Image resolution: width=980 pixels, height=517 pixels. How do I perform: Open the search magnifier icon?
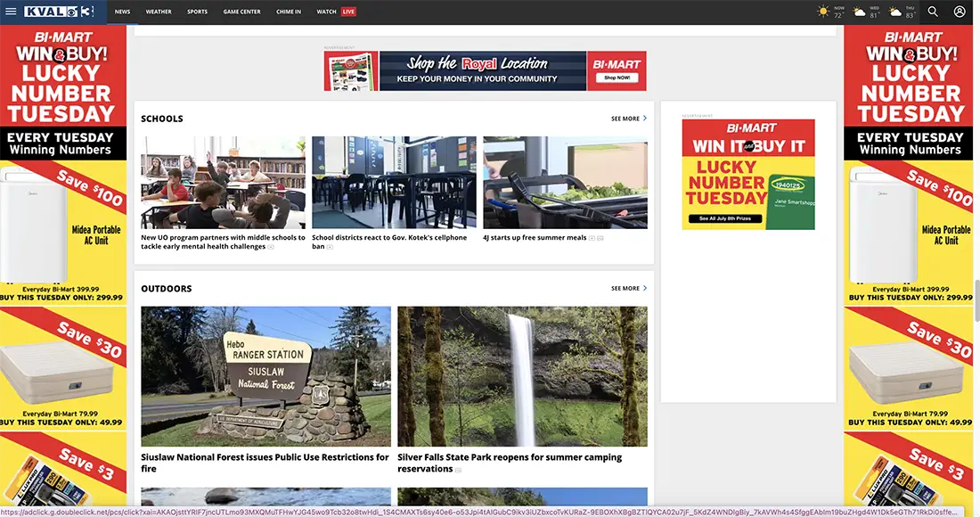pyautogui.click(x=933, y=12)
